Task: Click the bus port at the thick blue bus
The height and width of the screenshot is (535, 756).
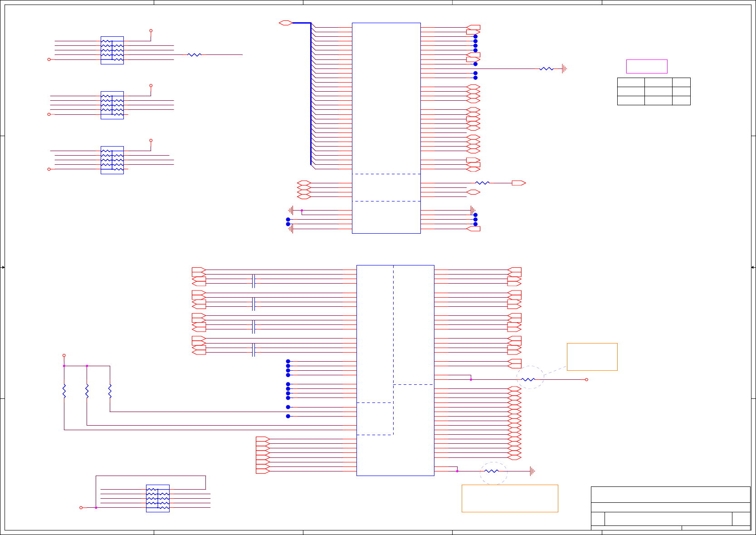Action: [x=285, y=23]
